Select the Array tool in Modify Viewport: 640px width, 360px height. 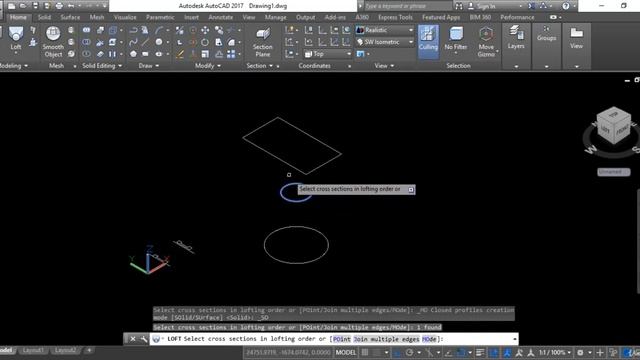[231, 54]
